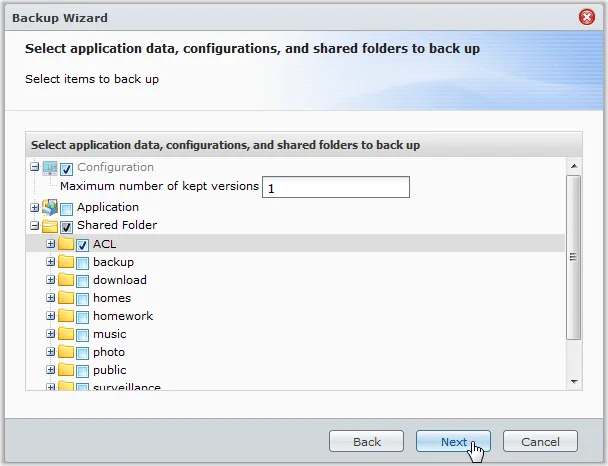Uncheck the Configuration checkbox
The width and height of the screenshot is (608, 466).
67,168
